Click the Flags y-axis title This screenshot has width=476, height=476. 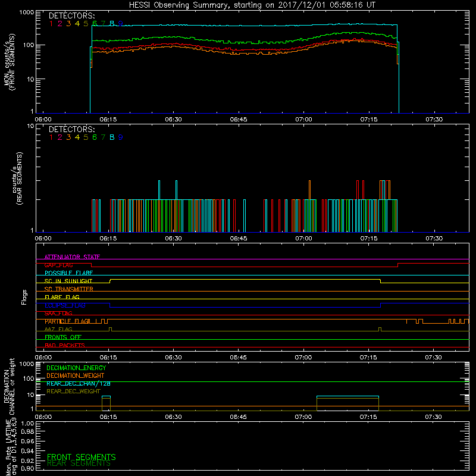point(24,297)
